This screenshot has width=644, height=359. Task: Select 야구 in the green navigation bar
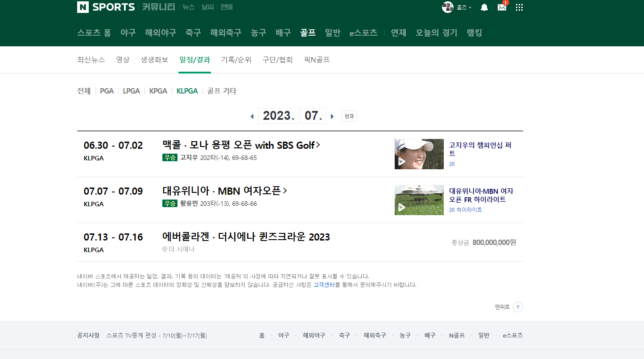coord(128,33)
